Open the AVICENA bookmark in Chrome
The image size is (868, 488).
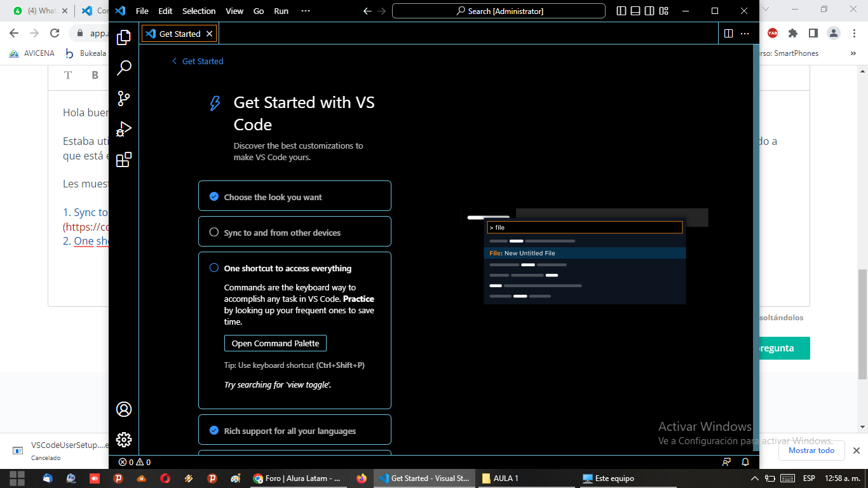[x=32, y=53]
